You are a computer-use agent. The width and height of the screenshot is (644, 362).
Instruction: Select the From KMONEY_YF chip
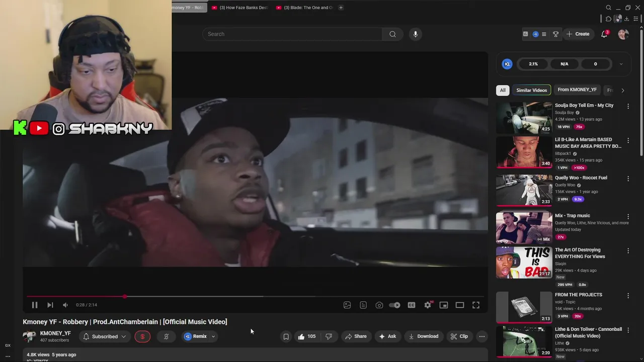click(577, 90)
